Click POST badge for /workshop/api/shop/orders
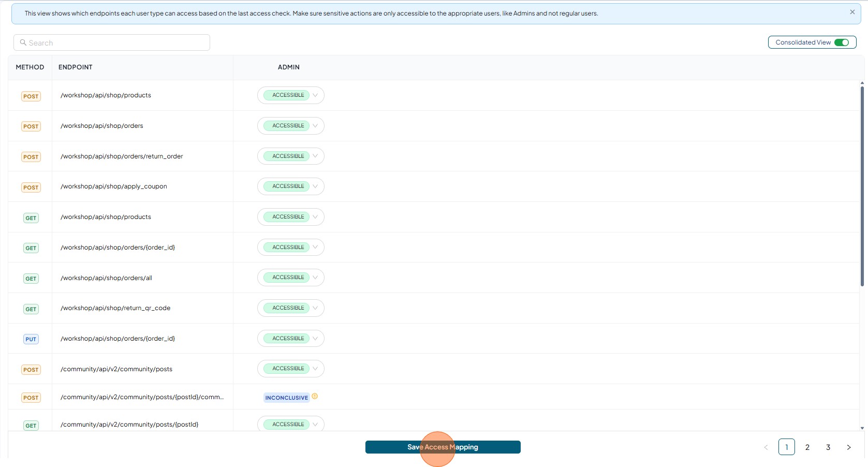This screenshot has height=467, width=868. (31, 126)
